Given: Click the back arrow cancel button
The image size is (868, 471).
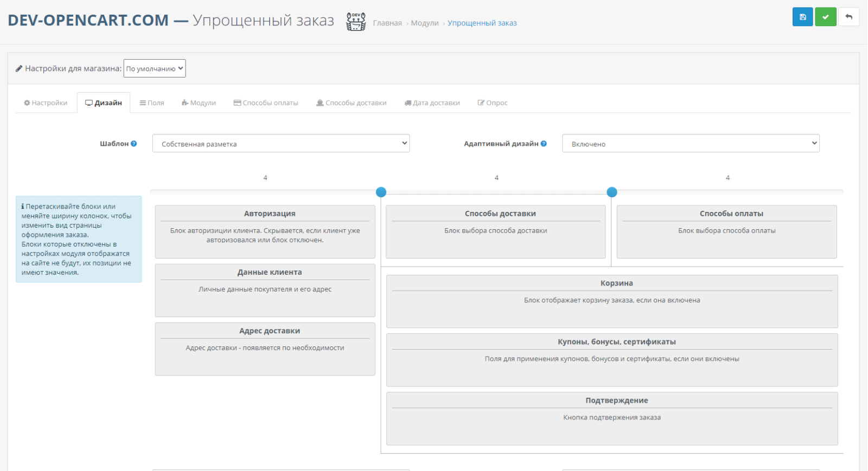Looking at the screenshot, I should pyautogui.click(x=849, y=17).
